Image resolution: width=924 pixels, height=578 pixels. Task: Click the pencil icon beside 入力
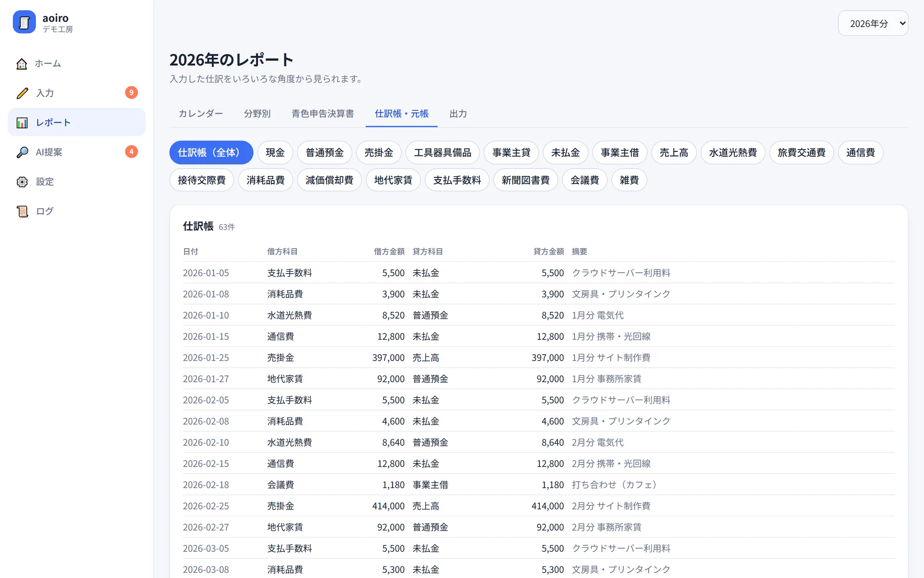tap(22, 93)
